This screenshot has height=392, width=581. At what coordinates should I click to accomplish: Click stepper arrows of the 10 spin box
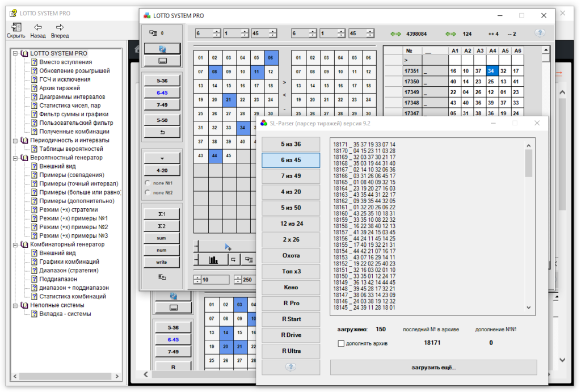coord(197,280)
